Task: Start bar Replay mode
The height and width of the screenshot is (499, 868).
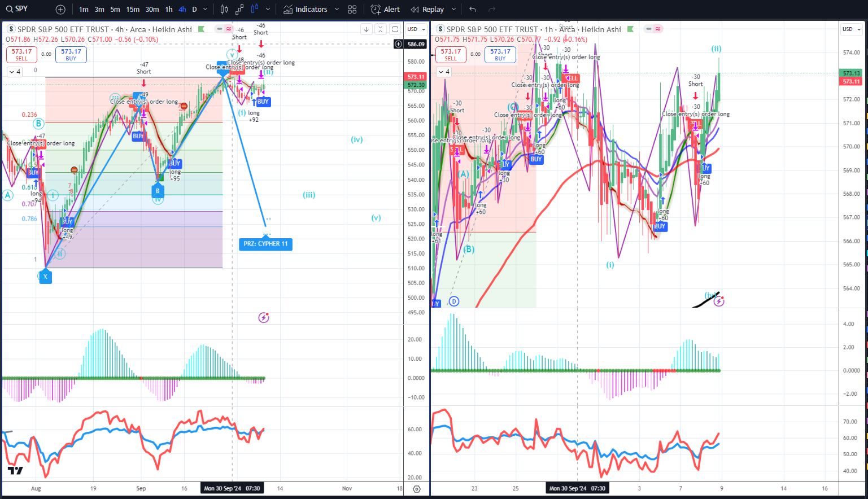Action: point(428,10)
